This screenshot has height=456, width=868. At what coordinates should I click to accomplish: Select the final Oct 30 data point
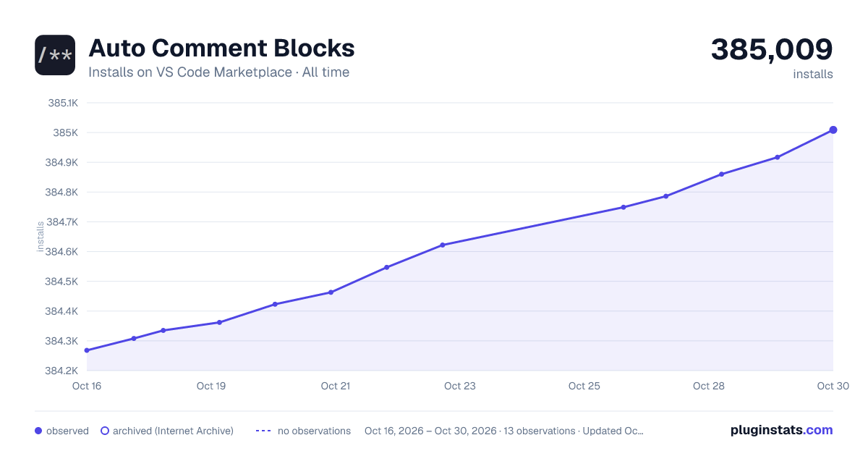(x=833, y=130)
